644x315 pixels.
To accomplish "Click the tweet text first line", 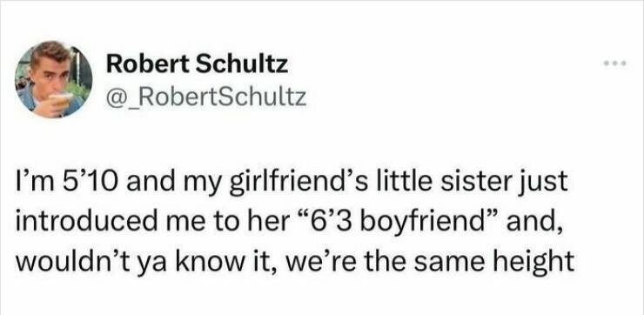I will pyautogui.click(x=292, y=184).
